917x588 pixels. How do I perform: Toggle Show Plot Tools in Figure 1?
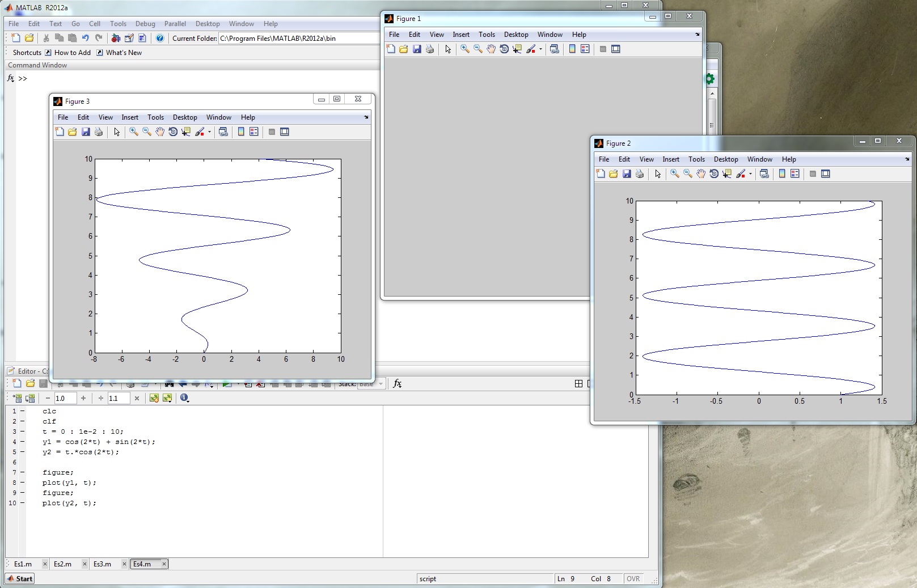pyautogui.click(x=616, y=49)
